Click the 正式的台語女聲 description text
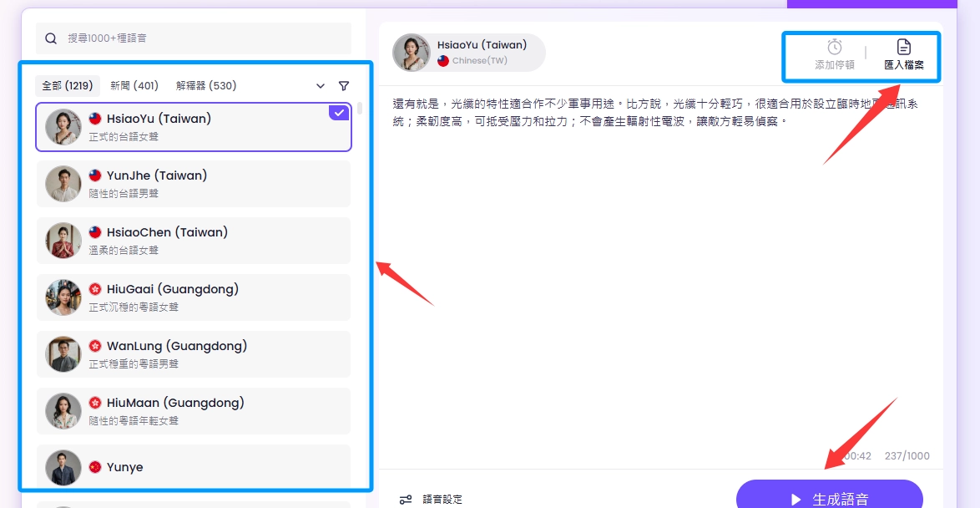Image resolution: width=980 pixels, height=508 pixels. tap(124, 136)
